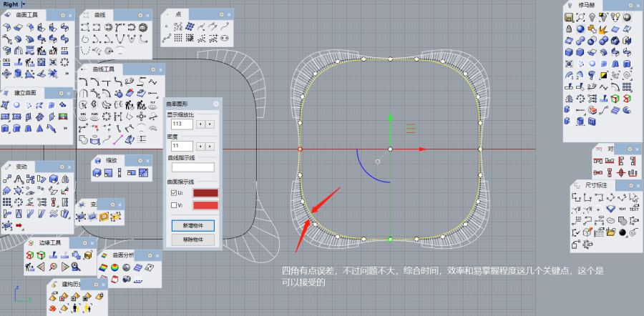Select the single point tool in 点 panel
644x316 pixels.
click(x=167, y=27)
